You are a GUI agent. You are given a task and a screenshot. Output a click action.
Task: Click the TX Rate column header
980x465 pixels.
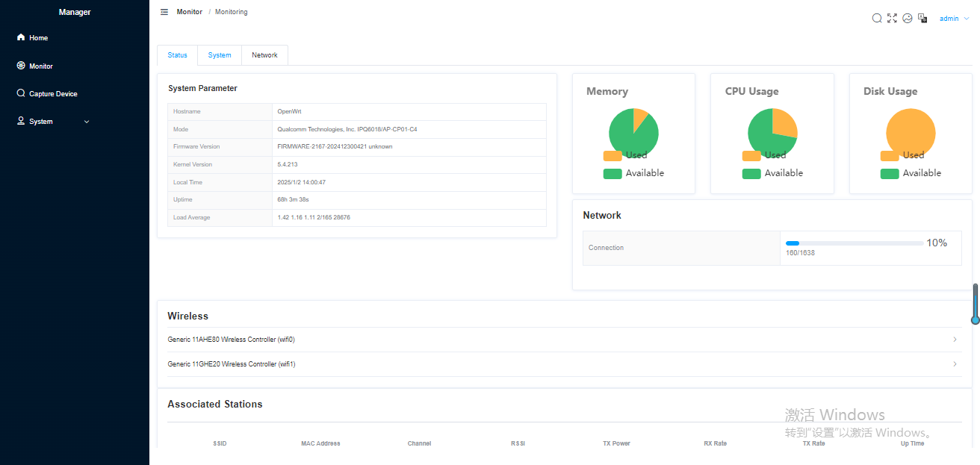[x=813, y=443]
